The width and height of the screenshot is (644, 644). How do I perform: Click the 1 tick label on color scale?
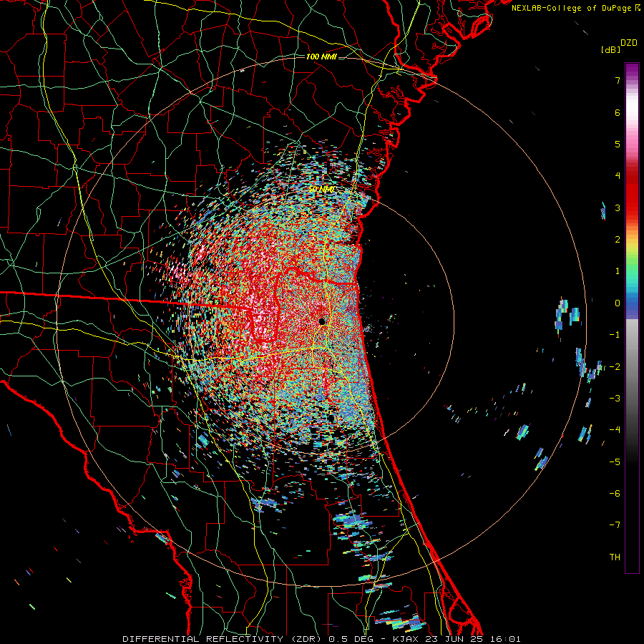click(618, 271)
